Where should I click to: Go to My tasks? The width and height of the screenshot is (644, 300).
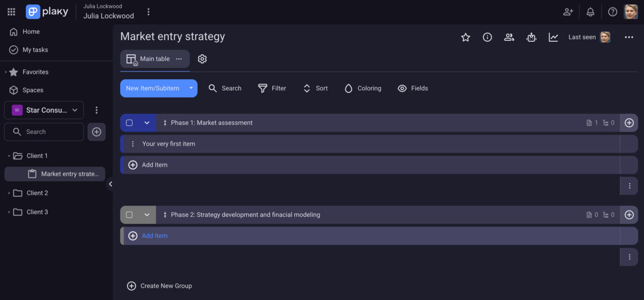tap(35, 50)
